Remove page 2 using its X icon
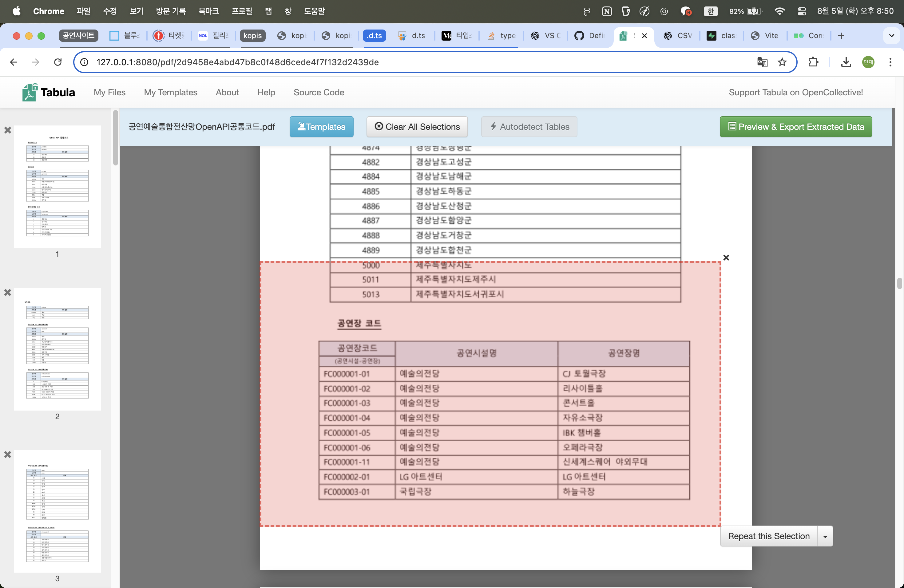904x588 pixels. coord(8,292)
